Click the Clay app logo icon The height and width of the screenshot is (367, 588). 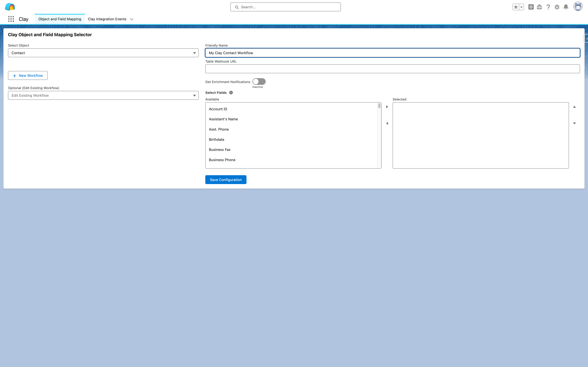point(10,7)
